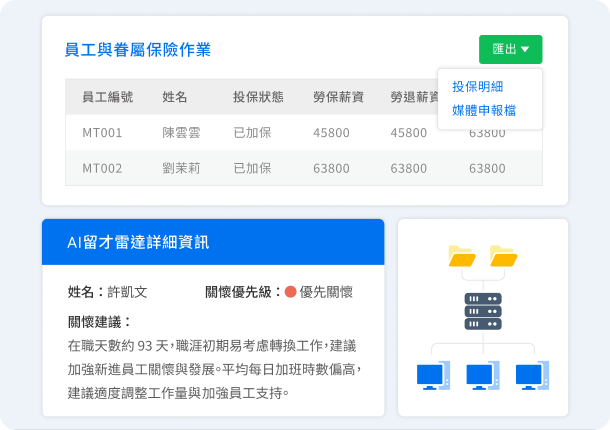The image size is (610, 430).
Task: Click the left yellow folder icon
Action: (463, 257)
